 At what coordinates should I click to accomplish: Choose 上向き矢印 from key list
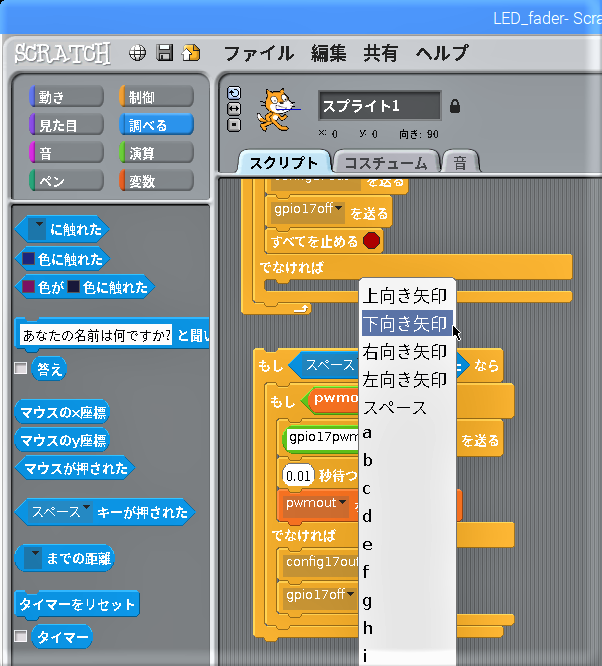(x=407, y=296)
